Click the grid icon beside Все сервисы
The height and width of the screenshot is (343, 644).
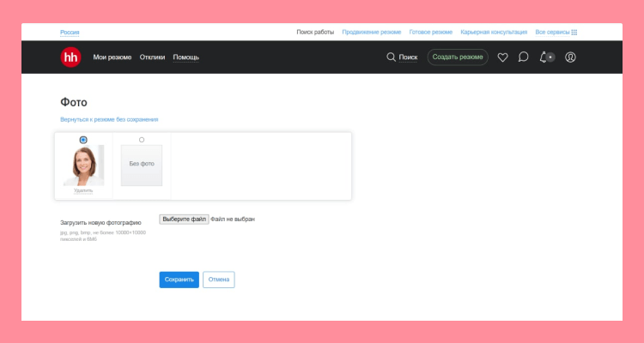pos(574,32)
